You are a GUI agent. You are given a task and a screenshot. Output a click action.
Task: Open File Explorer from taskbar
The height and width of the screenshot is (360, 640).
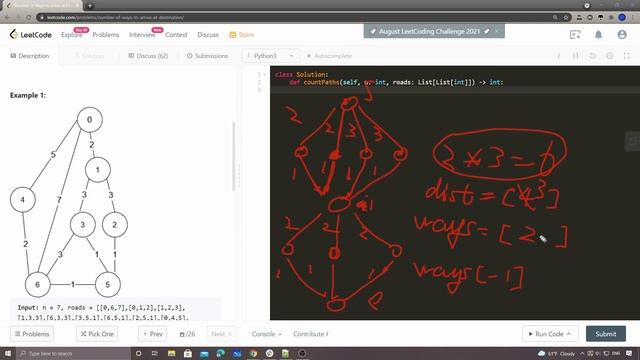click(171, 353)
